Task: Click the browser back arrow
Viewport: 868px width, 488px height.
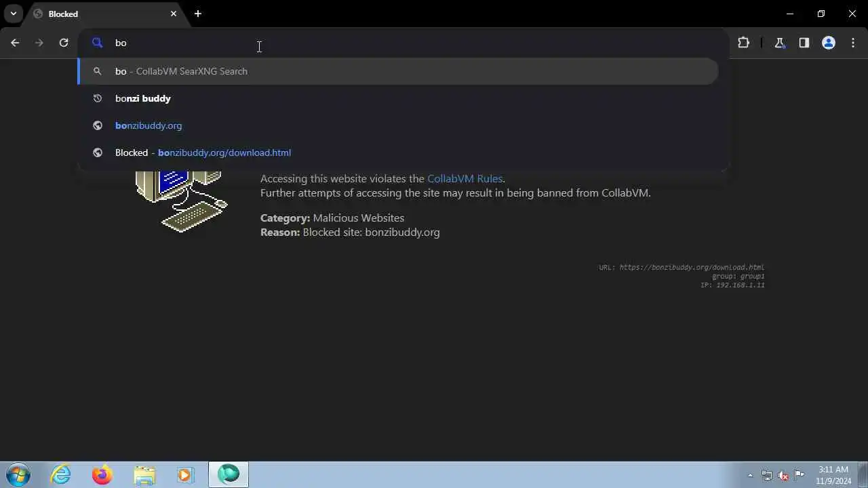Action: [15, 43]
